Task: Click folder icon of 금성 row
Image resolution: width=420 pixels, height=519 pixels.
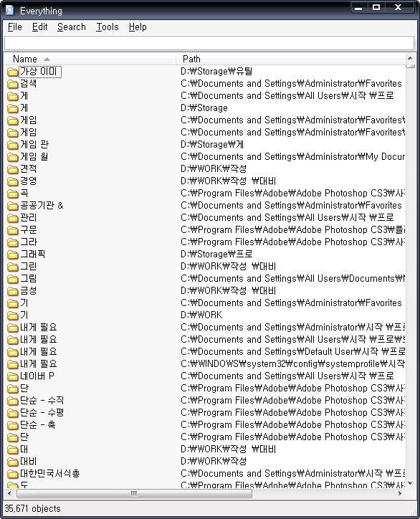Action: pyautogui.click(x=13, y=291)
